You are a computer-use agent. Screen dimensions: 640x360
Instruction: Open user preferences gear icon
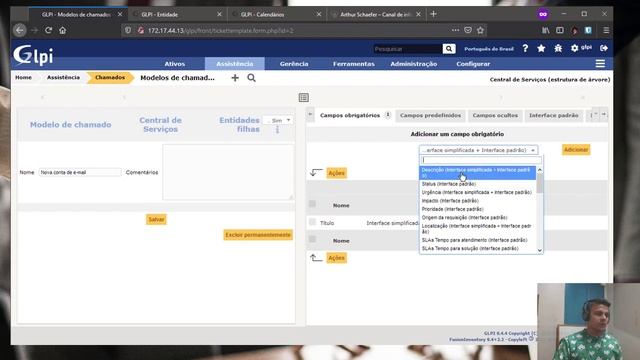574,48
